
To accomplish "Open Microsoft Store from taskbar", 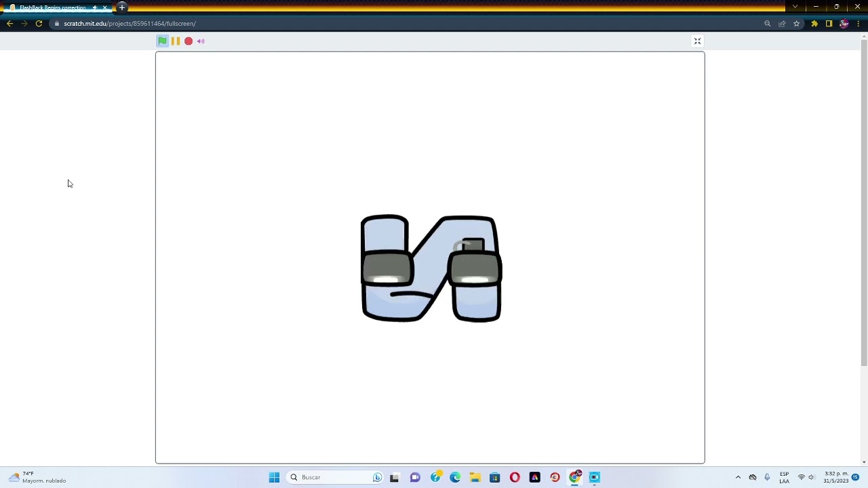I will coord(495,477).
